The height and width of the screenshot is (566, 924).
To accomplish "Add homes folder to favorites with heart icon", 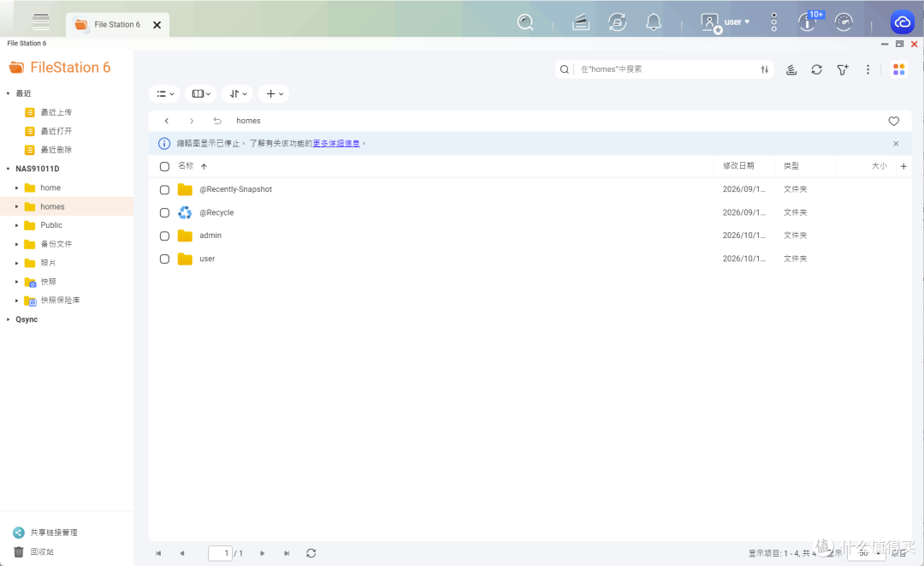I will (893, 121).
